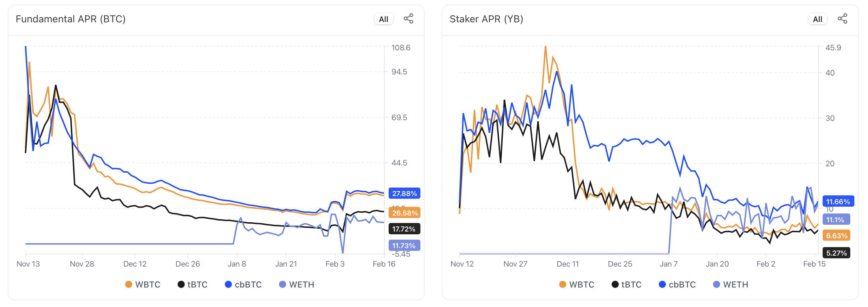Click Feb 15 date on Staker chart axis

[x=814, y=264]
